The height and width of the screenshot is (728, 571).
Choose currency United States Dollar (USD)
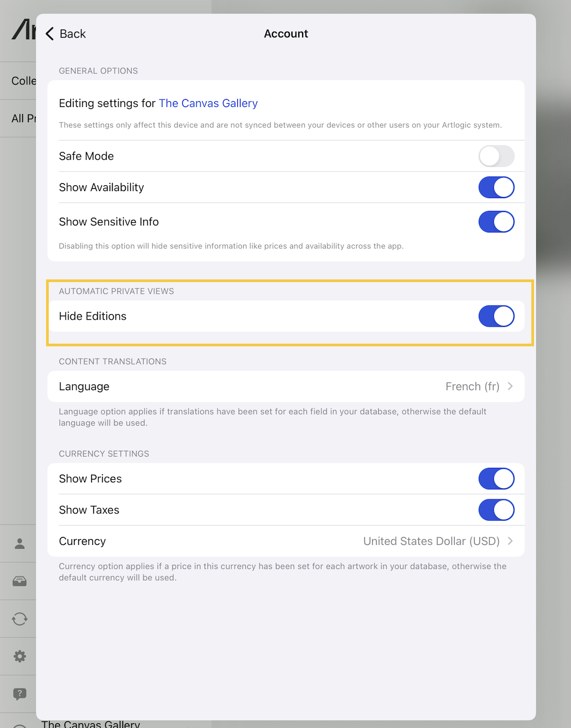[431, 541]
